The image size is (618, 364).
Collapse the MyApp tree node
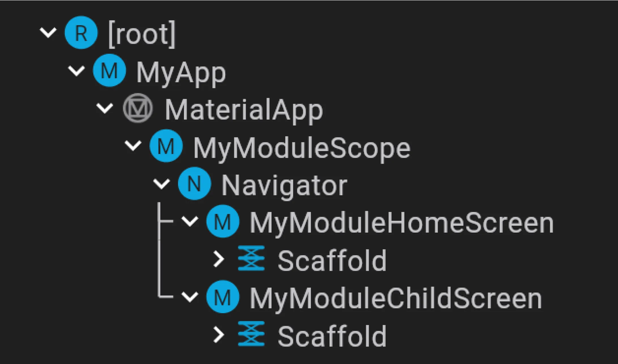(76, 71)
